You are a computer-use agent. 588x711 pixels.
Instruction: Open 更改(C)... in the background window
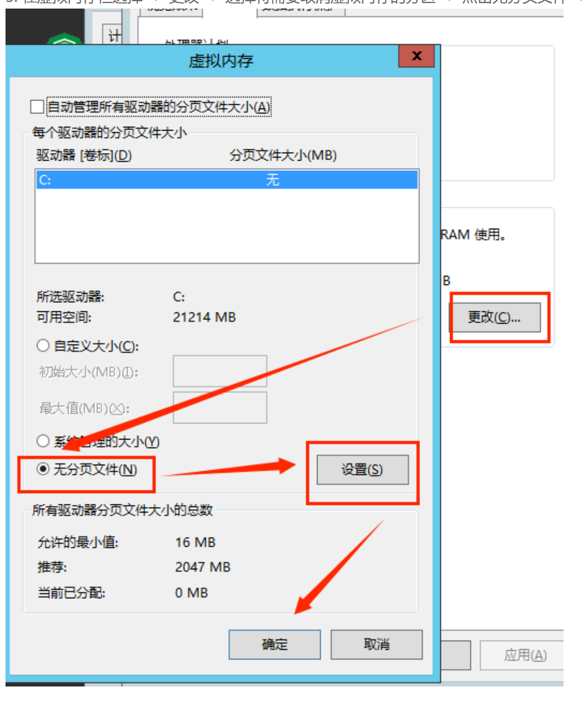coord(495,317)
